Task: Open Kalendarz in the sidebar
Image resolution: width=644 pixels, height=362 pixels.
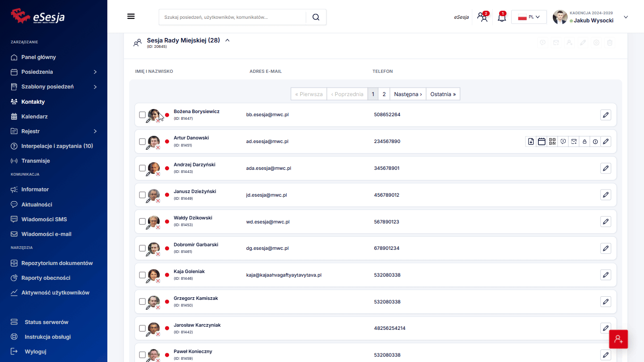Action: tap(34, 117)
